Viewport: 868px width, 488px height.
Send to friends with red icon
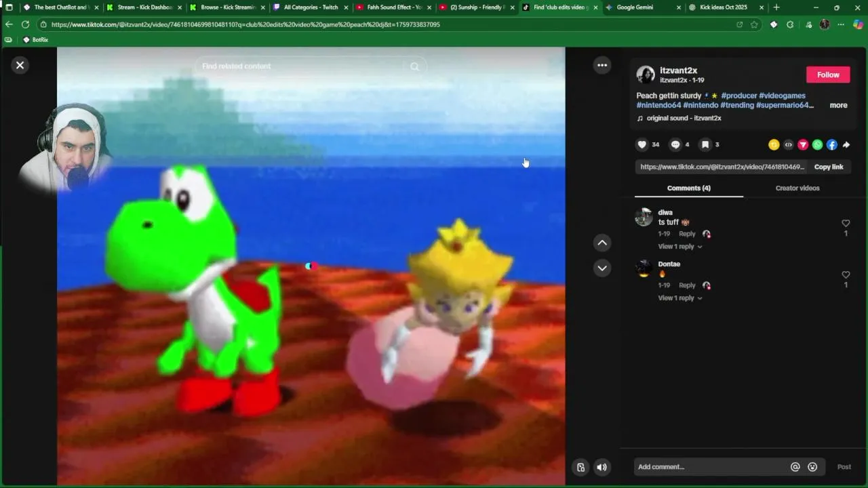point(803,144)
